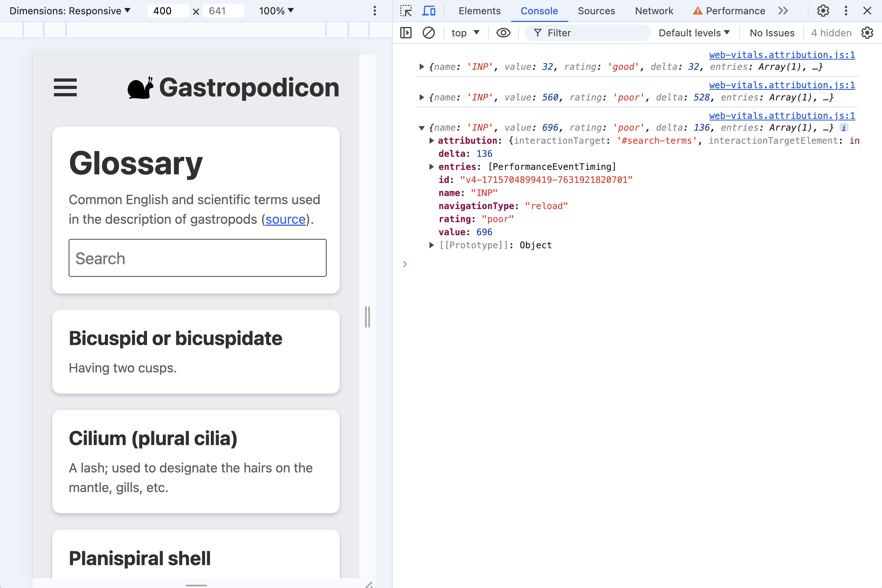The image size is (882, 588).
Task: Click the device toolbar toggle icon
Action: click(428, 11)
